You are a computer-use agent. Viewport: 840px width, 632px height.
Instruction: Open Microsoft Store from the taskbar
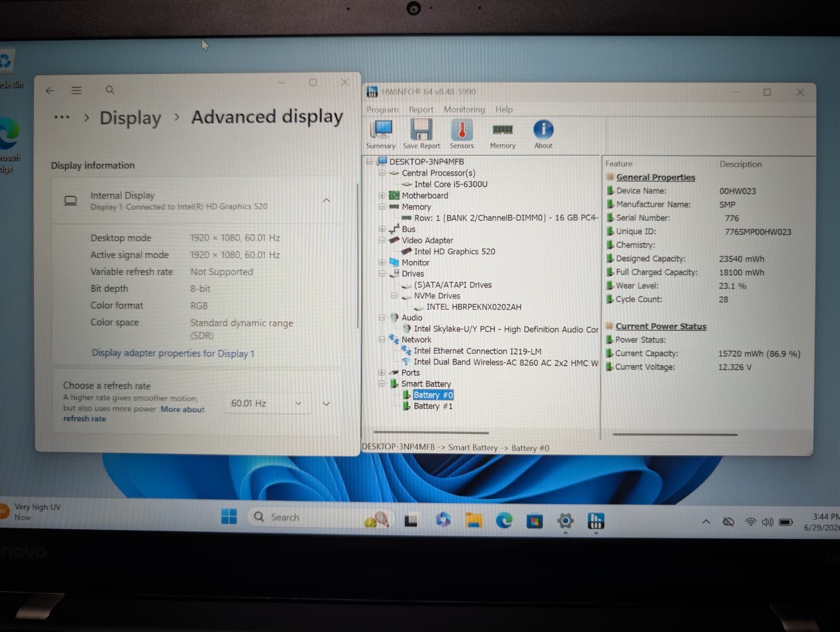(534, 521)
